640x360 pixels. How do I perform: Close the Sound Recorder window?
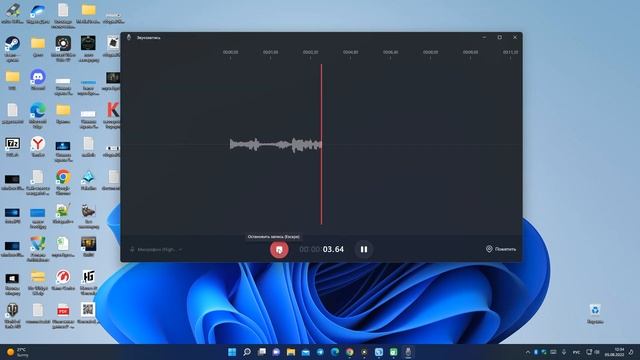pyautogui.click(x=515, y=37)
